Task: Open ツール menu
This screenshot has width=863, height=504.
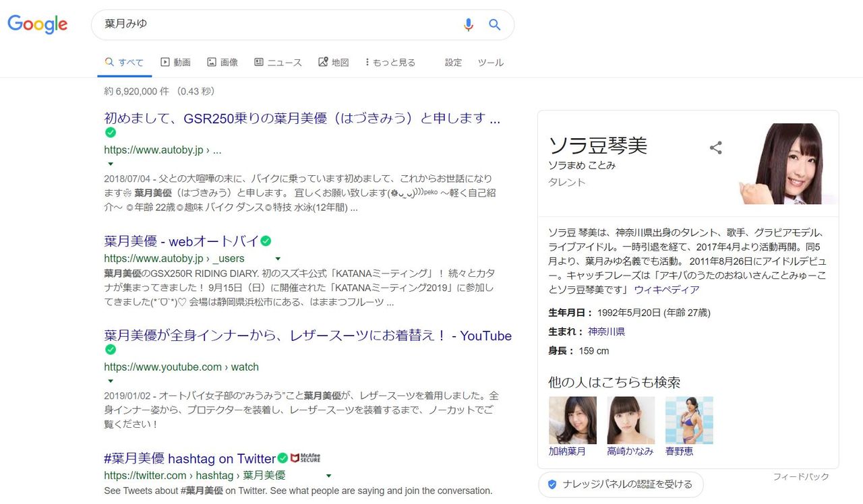Action: (491, 63)
